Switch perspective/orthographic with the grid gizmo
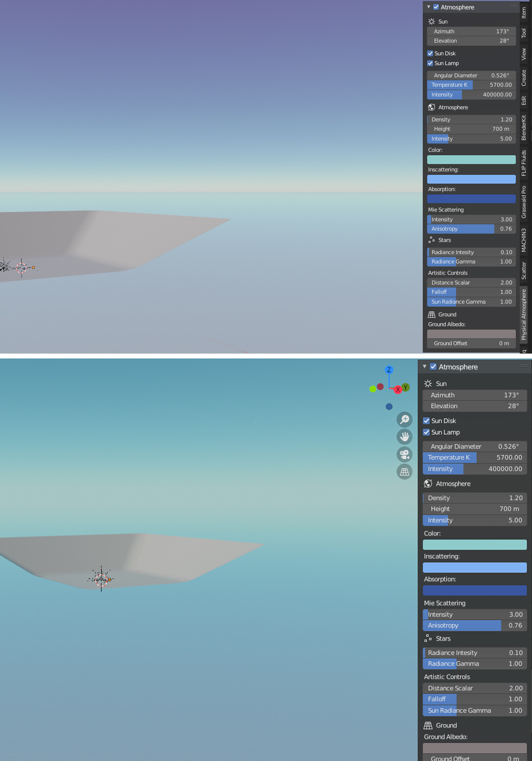The width and height of the screenshot is (532, 761). click(x=405, y=472)
